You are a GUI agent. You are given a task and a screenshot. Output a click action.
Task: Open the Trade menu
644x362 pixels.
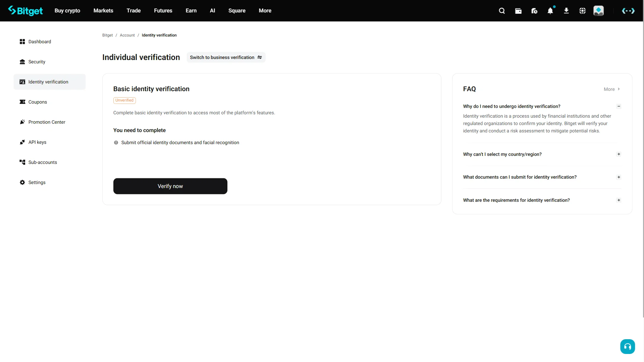133,11
